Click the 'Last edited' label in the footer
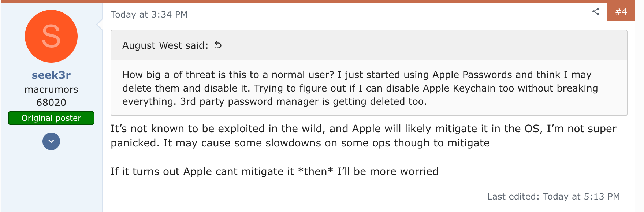This screenshot has height=212, width=644. (513, 197)
